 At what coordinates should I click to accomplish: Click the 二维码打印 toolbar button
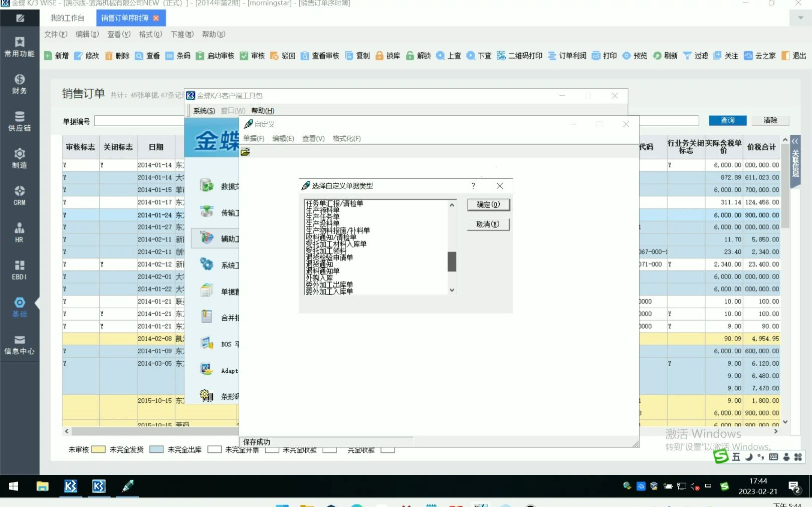click(x=520, y=56)
